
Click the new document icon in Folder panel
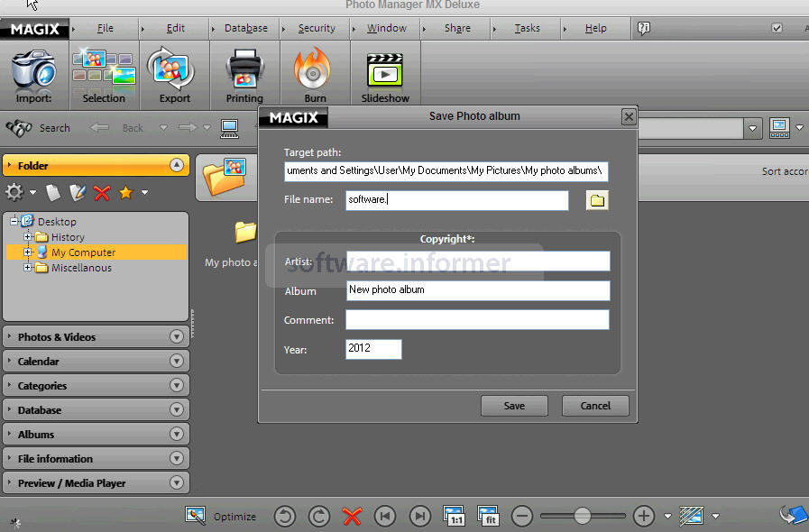[x=53, y=192]
